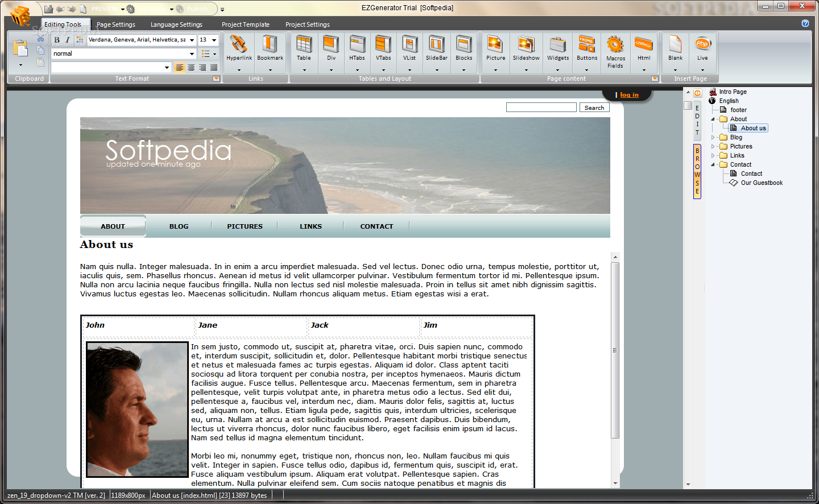This screenshot has width=819, height=504.
Task: Toggle the orange panel splitter button
Action: (x=697, y=93)
